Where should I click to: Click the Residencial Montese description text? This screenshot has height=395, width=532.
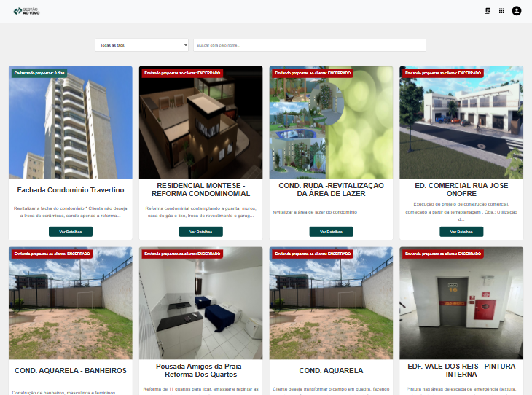point(201,212)
